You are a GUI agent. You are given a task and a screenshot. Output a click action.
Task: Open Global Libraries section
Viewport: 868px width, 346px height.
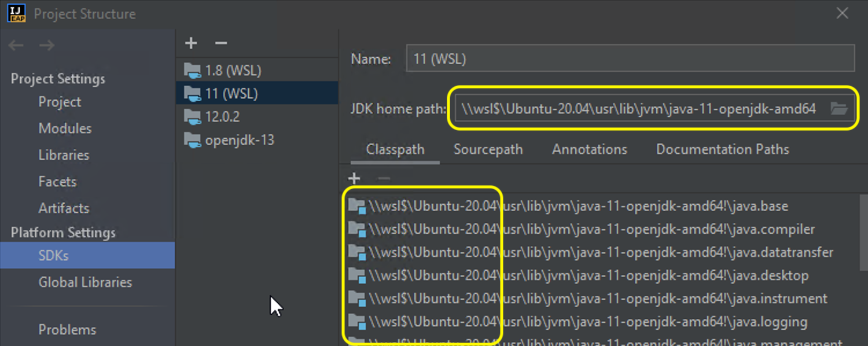coord(85,282)
